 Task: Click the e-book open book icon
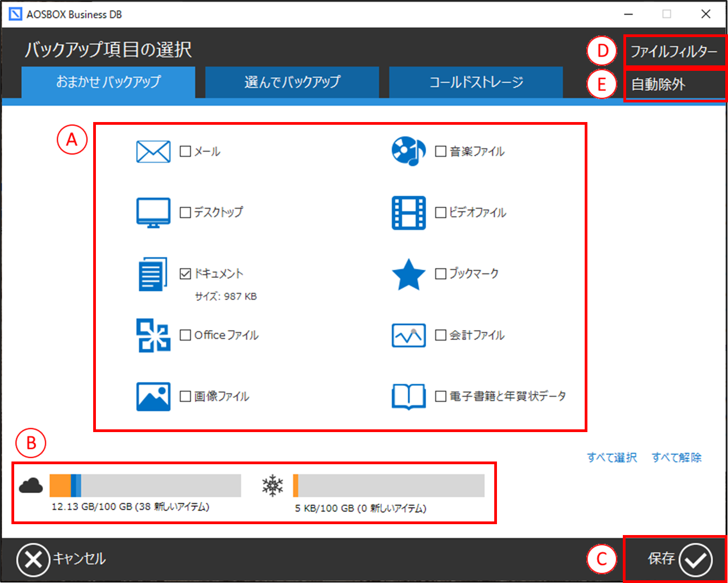pos(409,396)
